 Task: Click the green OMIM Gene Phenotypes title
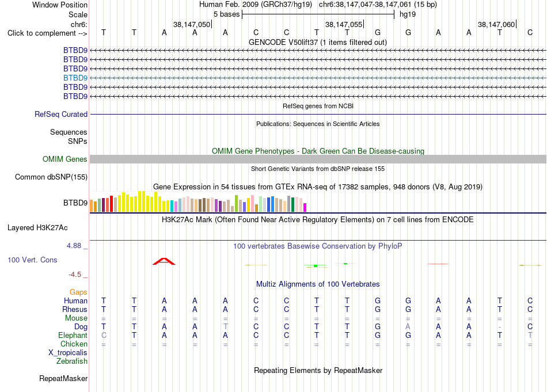[x=318, y=151]
